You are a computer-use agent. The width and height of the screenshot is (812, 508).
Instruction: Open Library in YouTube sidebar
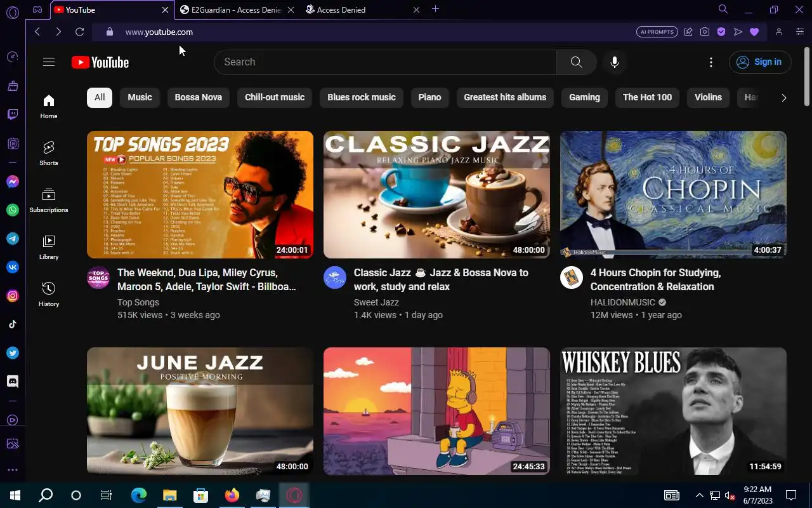[x=49, y=248]
